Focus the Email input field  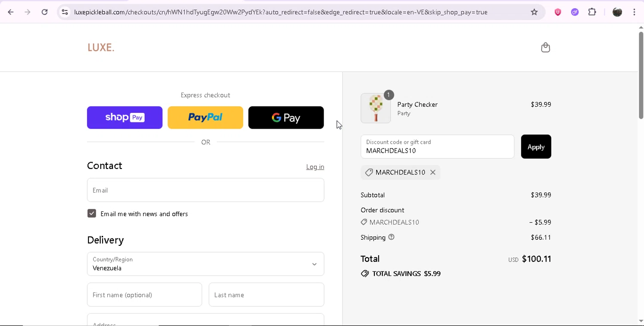tap(206, 190)
